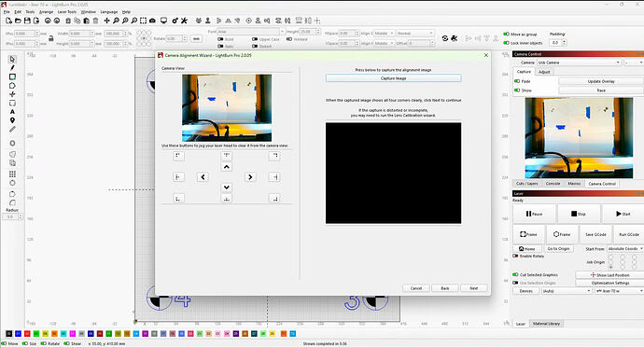Open the Laser Tools menu
Screen dimensions: 644x348
[x=67, y=12]
